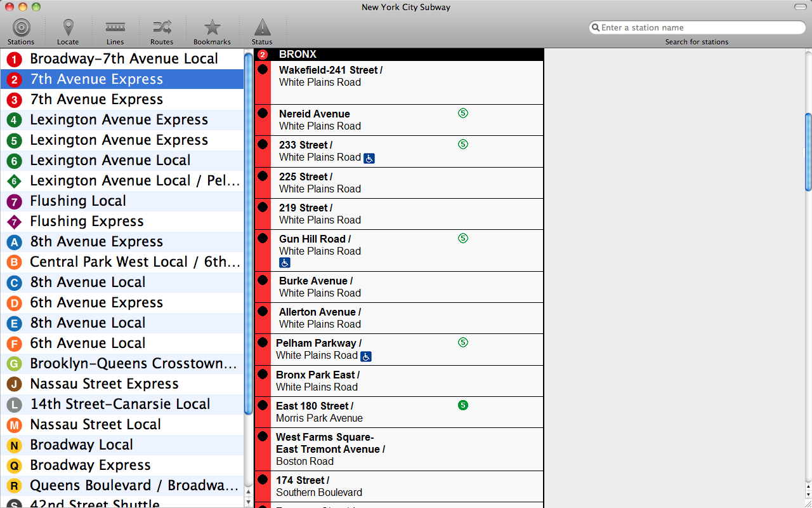The height and width of the screenshot is (508, 812).
Task: Select line 7 Flushing Local
Action: click(x=122, y=201)
